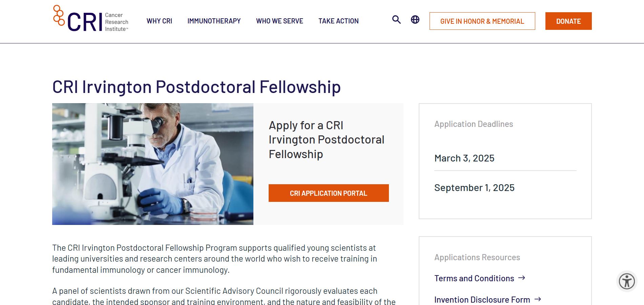Open the TAKE ACTION menu

pyautogui.click(x=338, y=21)
